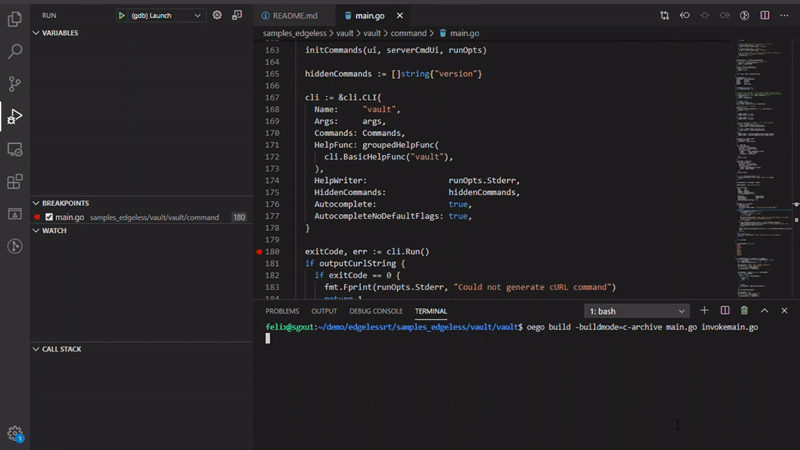
Task: Click the bottom circular activity bar icon
Action: (x=15, y=246)
